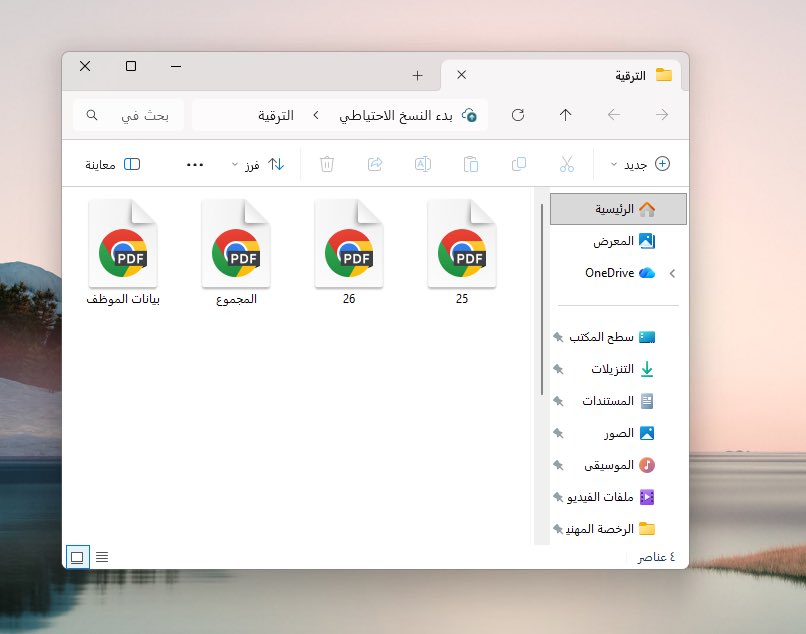This screenshot has width=806, height=634.
Task: Click the Copy icon in toolbar
Action: (519, 164)
